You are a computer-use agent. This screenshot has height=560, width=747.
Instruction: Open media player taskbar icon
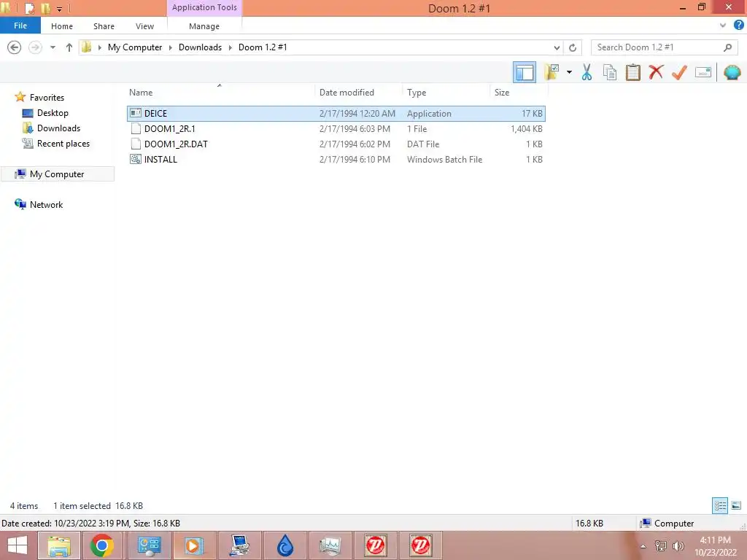pos(193,545)
